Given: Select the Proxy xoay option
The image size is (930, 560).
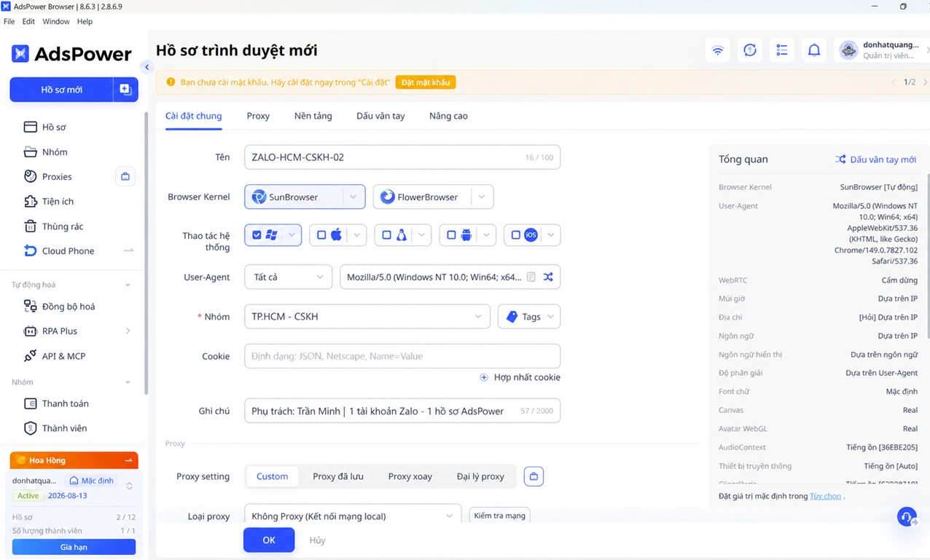Looking at the screenshot, I should 410,476.
